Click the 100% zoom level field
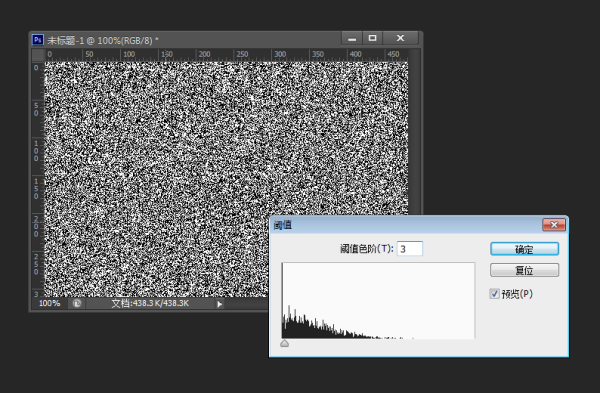This screenshot has width=600, height=393. pyautogui.click(x=49, y=303)
